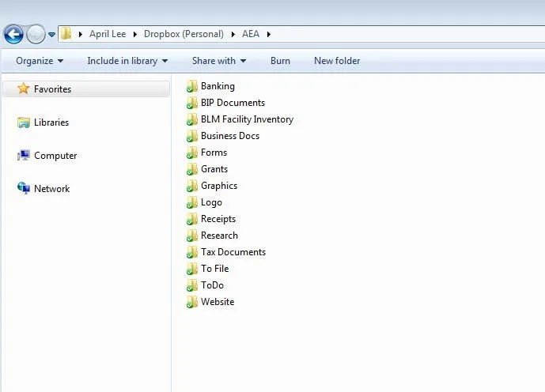
Task: Click the To File folder icon
Action: tap(192, 269)
